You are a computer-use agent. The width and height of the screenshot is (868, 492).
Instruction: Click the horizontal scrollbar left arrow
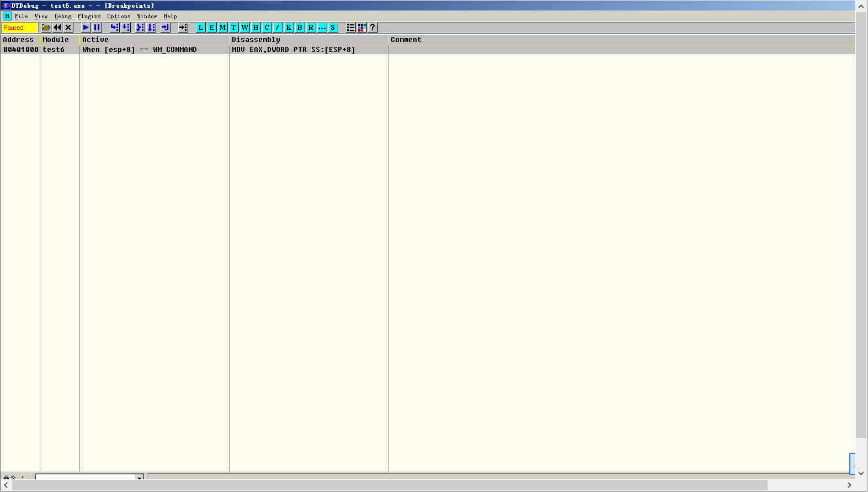[6, 485]
